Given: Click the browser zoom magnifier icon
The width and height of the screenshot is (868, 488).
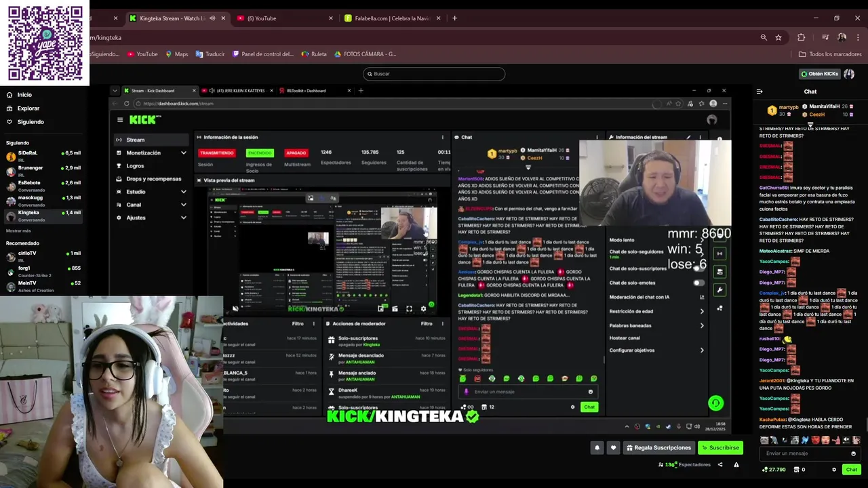Looking at the screenshot, I should point(764,37).
